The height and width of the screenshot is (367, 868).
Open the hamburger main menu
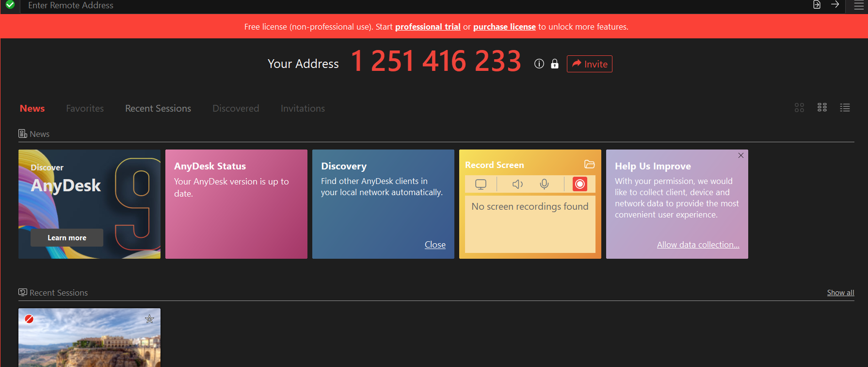click(859, 5)
